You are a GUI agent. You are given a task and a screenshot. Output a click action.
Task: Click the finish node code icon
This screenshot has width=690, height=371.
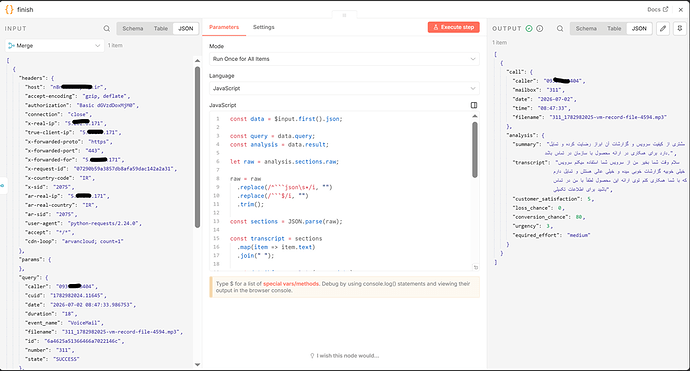9,9
